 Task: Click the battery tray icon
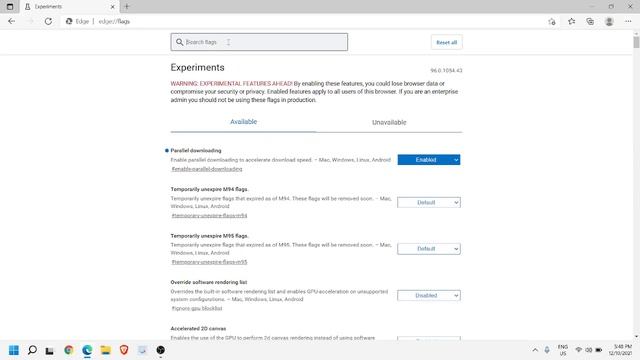(599, 350)
